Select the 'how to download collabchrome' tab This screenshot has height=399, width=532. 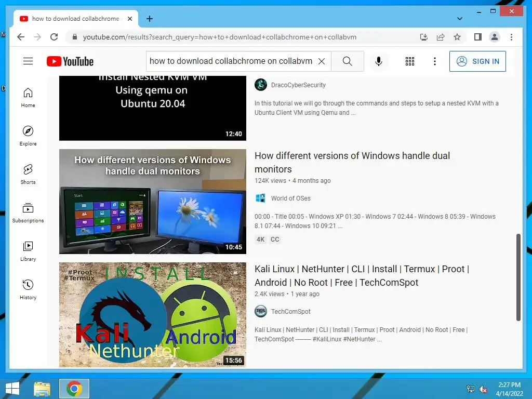(x=76, y=19)
